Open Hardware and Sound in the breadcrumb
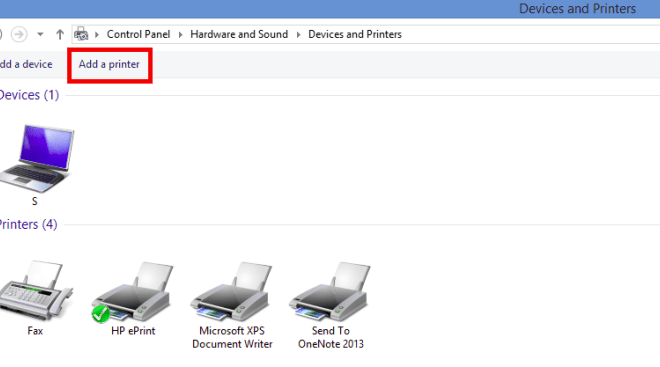 239,34
